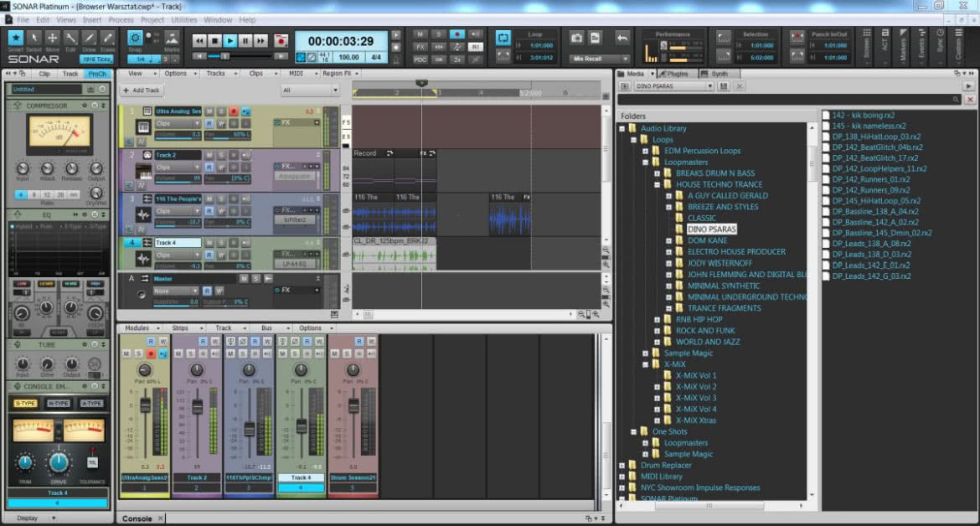Mute the Master bus

(x=244, y=279)
